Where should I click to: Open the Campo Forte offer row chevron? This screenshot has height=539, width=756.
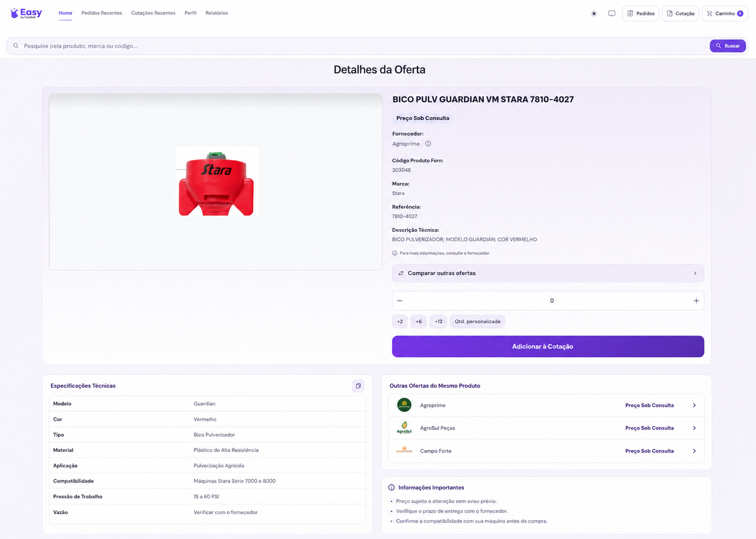[x=694, y=451]
